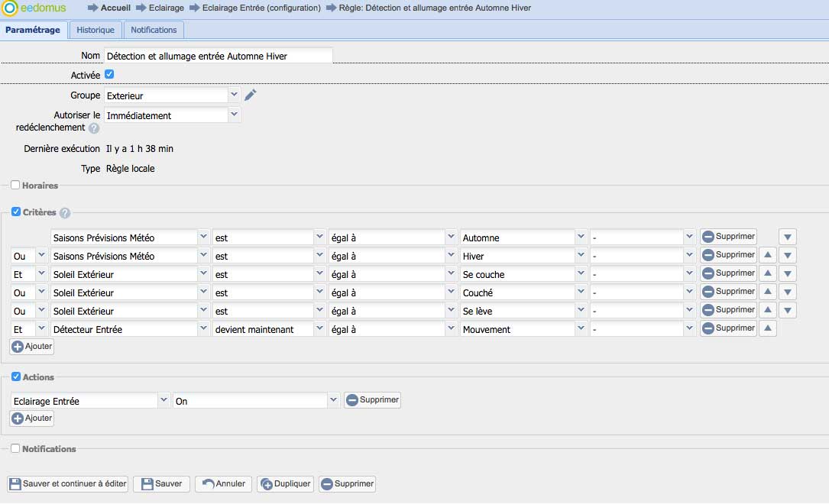Click the pencil edit icon beside Groupe

point(251,95)
